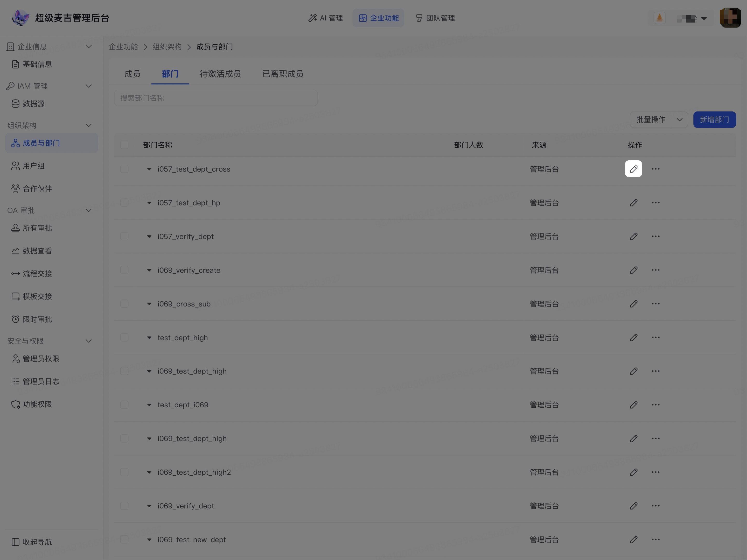Click the pencil icon for i057_verify_dept
747x560 pixels.
pos(633,236)
